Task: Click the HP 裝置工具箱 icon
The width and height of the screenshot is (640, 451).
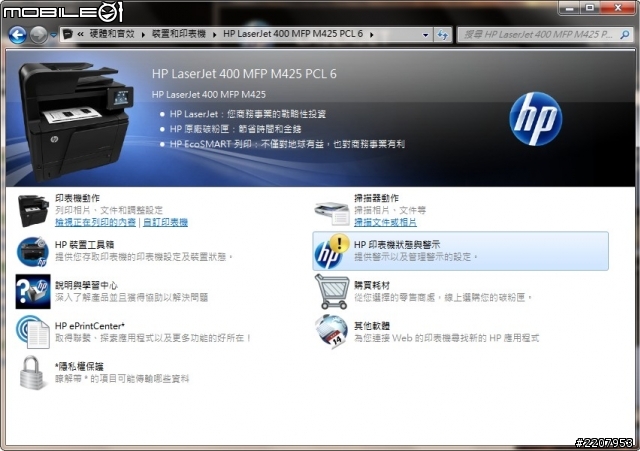Action: point(33,251)
